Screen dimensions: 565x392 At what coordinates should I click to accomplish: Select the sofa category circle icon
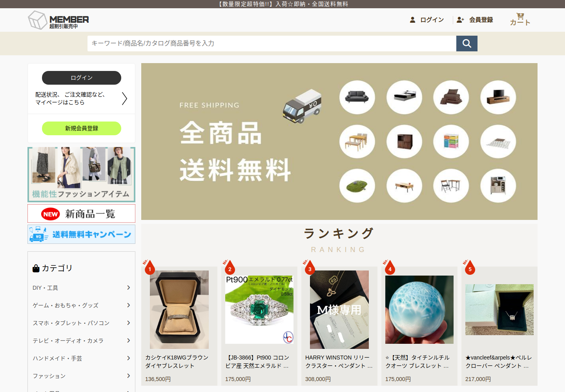pyautogui.click(x=357, y=97)
